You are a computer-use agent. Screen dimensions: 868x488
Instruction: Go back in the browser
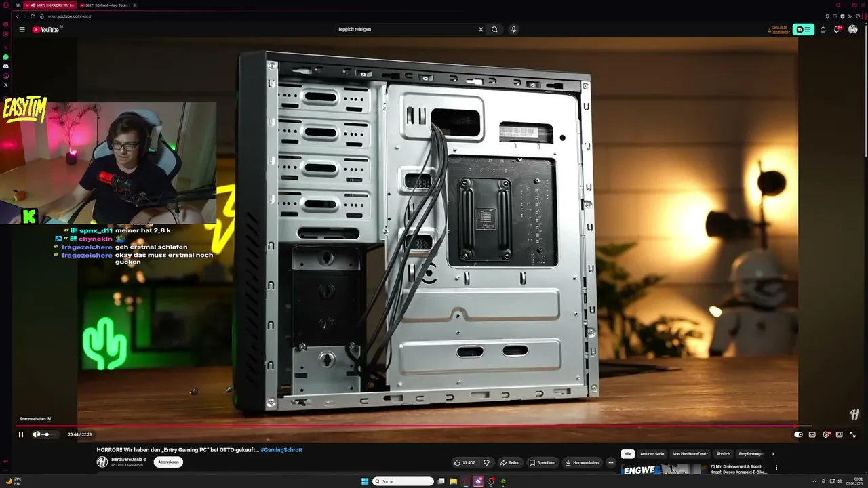(17, 16)
